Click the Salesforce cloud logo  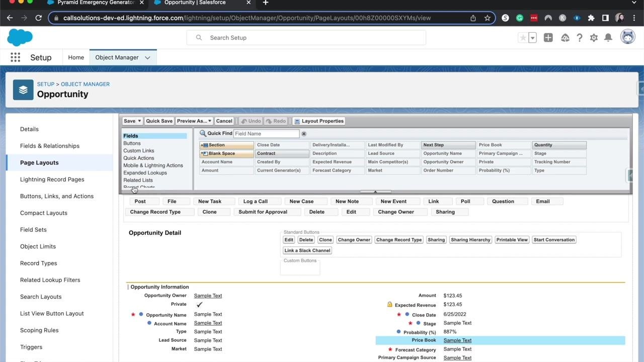pos(20,37)
